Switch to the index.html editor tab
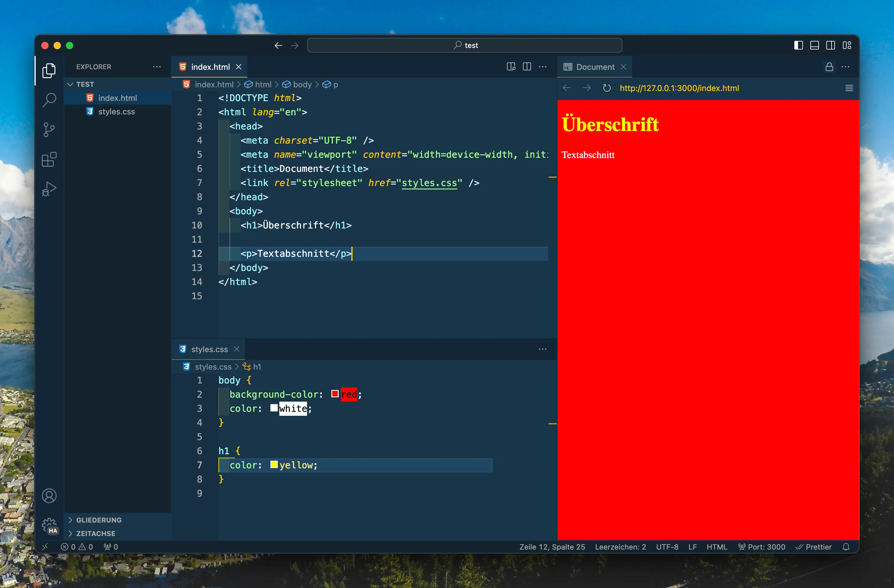This screenshot has width=894, height=588. click(210, 67)
